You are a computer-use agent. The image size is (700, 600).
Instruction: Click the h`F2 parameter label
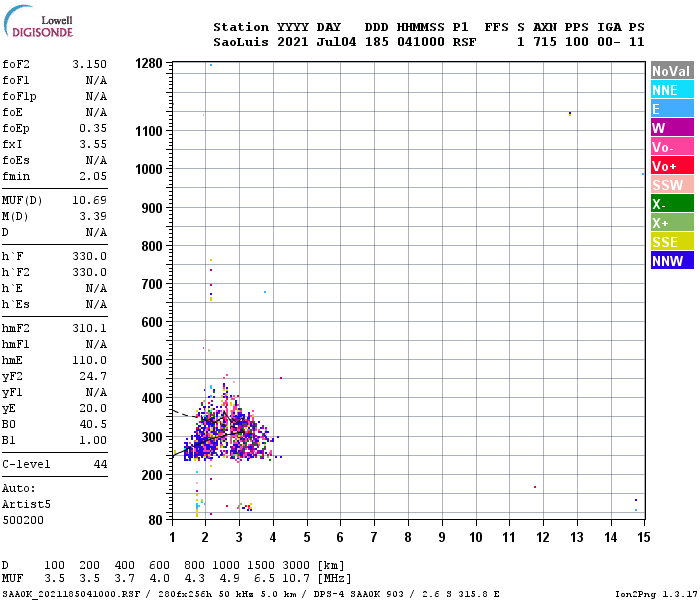(x=16, y=272)
